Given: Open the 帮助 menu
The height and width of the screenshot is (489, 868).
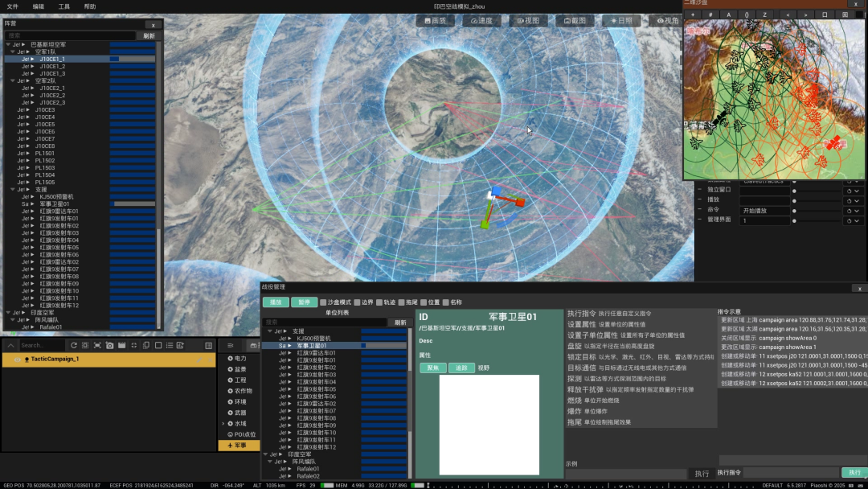Looking at the screenshot, I should [90, 6].
